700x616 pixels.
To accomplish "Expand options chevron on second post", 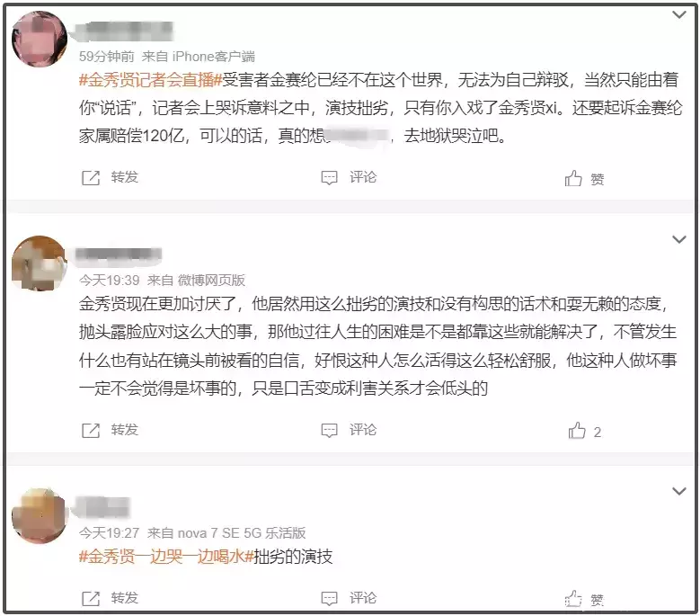I will click(x=679, y=239).
